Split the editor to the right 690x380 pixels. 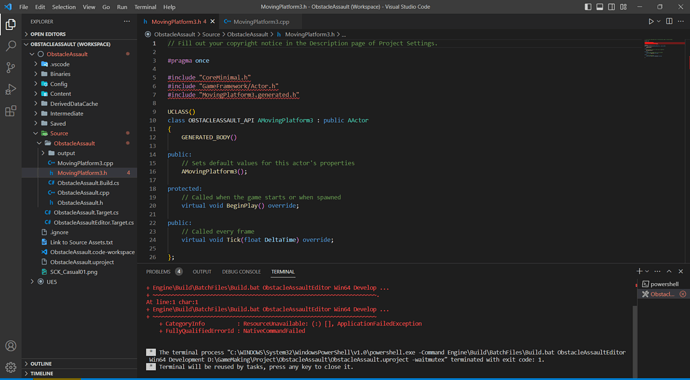[x=669, y=22]
